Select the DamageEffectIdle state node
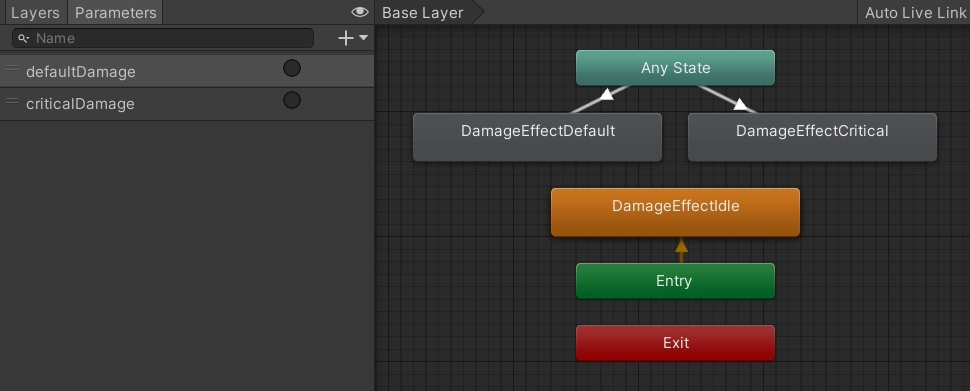 pos(676,212)
